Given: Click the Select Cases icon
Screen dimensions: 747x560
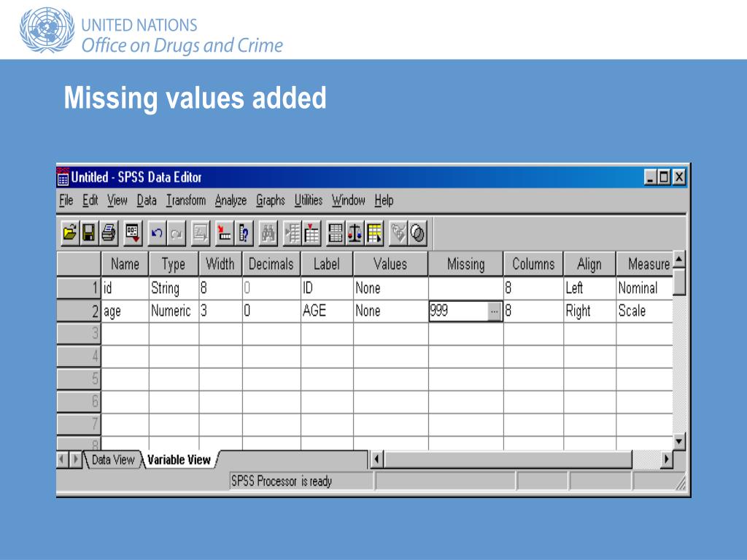Looking at the screenshot, I should tap(374, 233).
